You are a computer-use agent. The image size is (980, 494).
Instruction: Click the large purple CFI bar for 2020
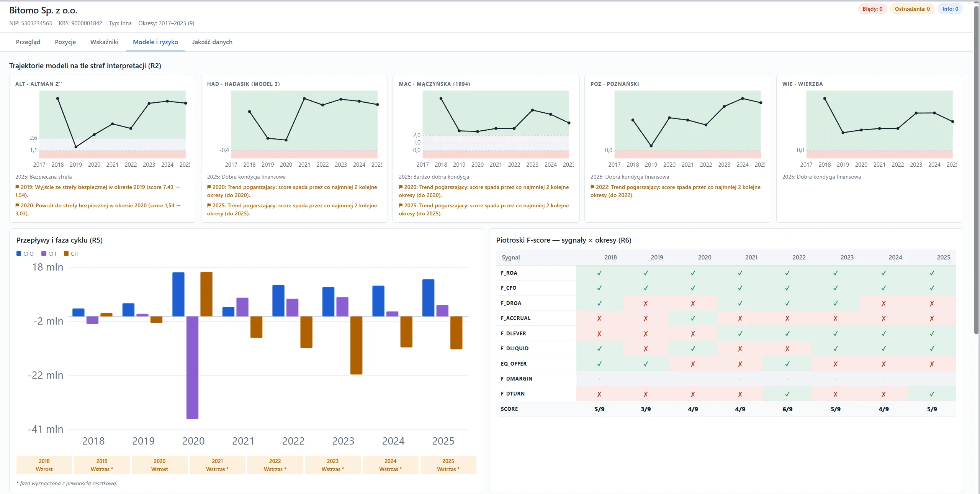(192, 368)
